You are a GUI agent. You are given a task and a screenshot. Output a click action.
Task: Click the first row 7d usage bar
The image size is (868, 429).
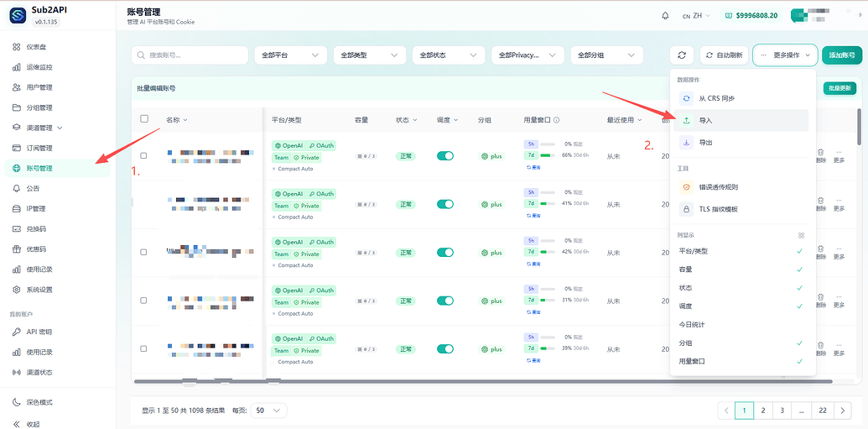coord(548,156)
